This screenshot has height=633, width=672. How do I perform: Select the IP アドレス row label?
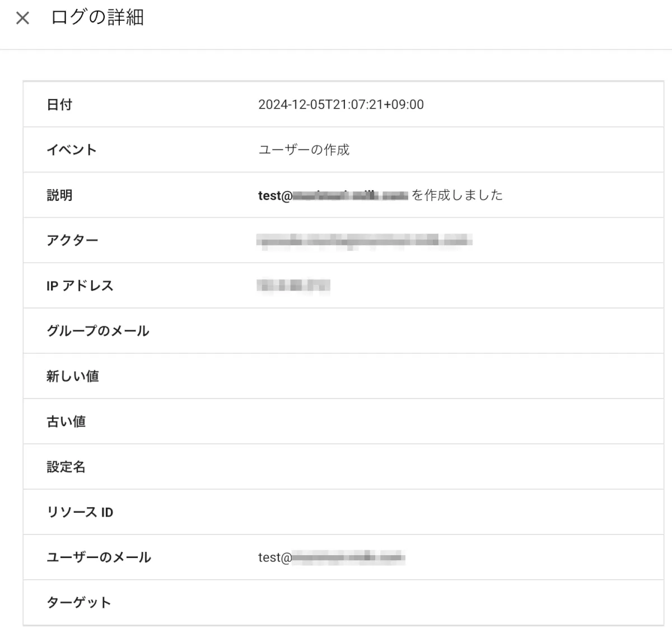pos(80,286)
